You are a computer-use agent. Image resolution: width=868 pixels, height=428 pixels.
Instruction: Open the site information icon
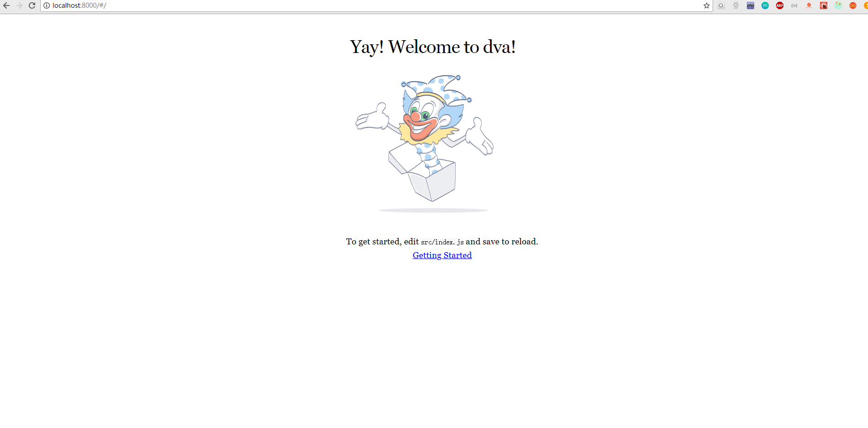(x=47, y=5)
